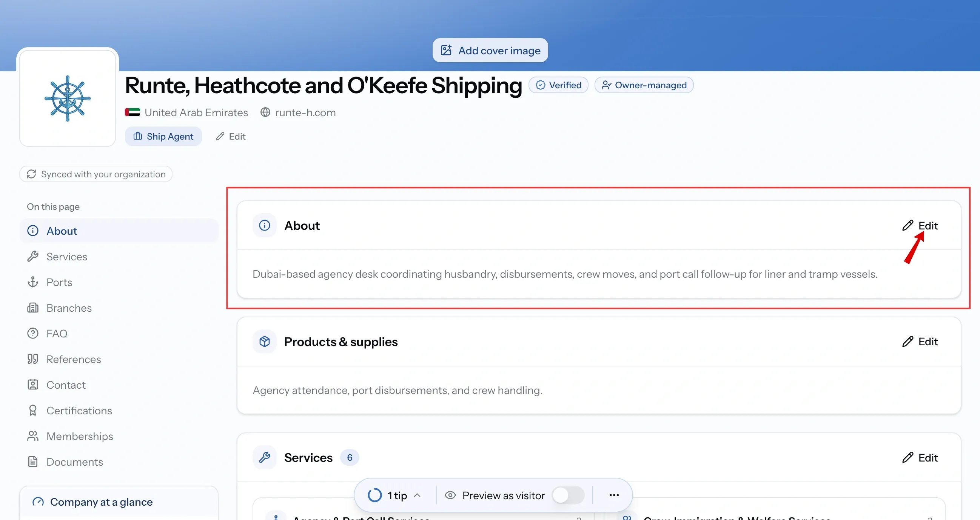Screen dimensions: 980x520
Task: Click the box icon in Products & supplies header
Action: (x=264, y=341)
